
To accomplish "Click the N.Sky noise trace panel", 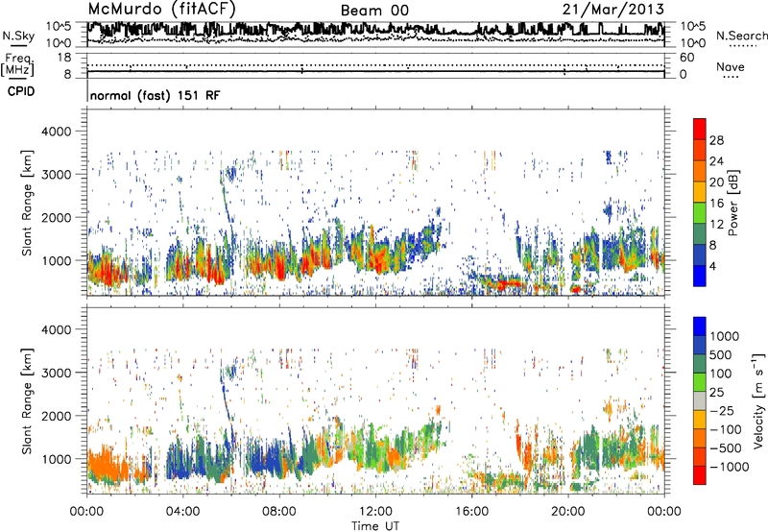I will pyautogui.click(x=375, y=34).
